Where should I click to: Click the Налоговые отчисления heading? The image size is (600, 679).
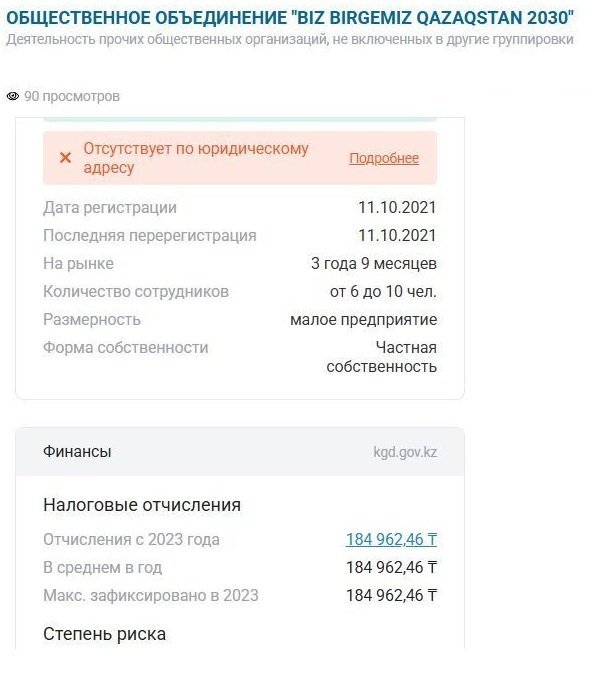[x=142, y=505]
